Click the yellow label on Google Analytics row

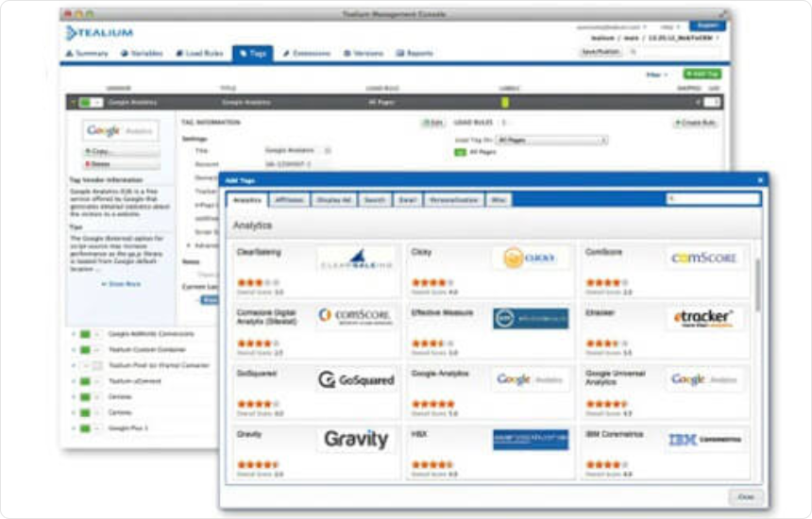pyautogui.click(x=505, y=103)
